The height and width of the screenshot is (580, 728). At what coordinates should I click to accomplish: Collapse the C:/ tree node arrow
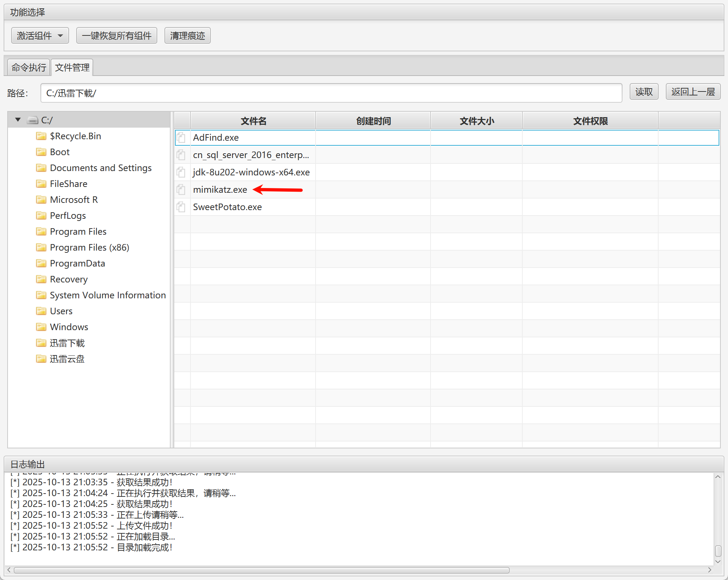pos(18,120)
